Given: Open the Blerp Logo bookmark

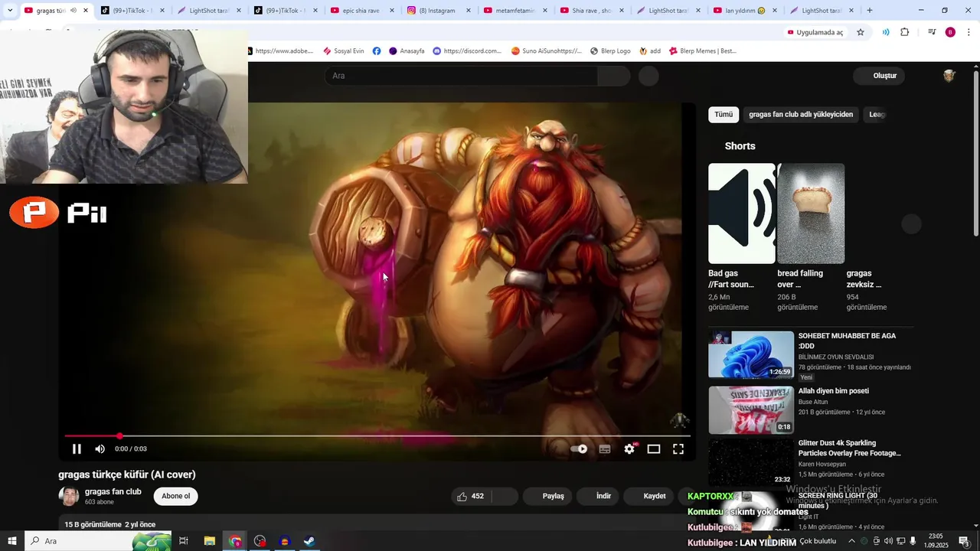Looking at the screenshot, I should tap(610, 51).
